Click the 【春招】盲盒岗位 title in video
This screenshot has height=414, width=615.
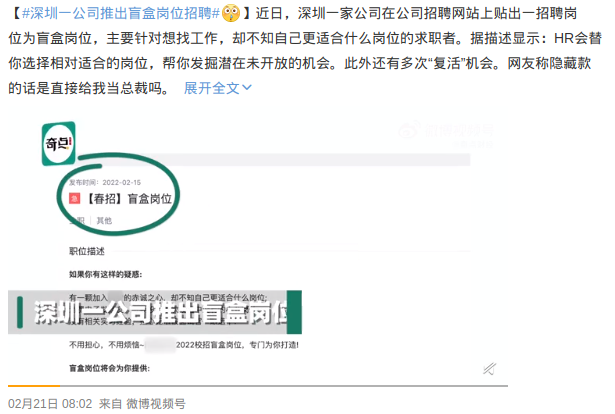click(x=128, y=199)
